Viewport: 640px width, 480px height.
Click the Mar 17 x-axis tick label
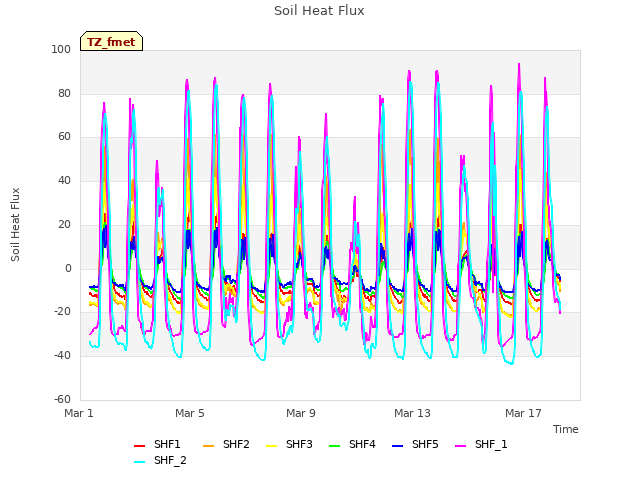pos(523,413)
